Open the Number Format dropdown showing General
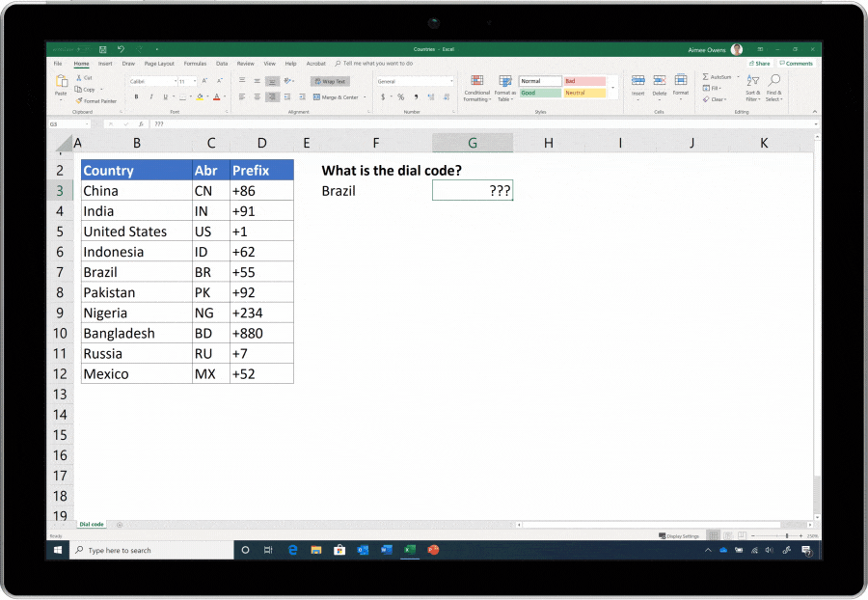868x600 pixels. click(x=413, y=80)
